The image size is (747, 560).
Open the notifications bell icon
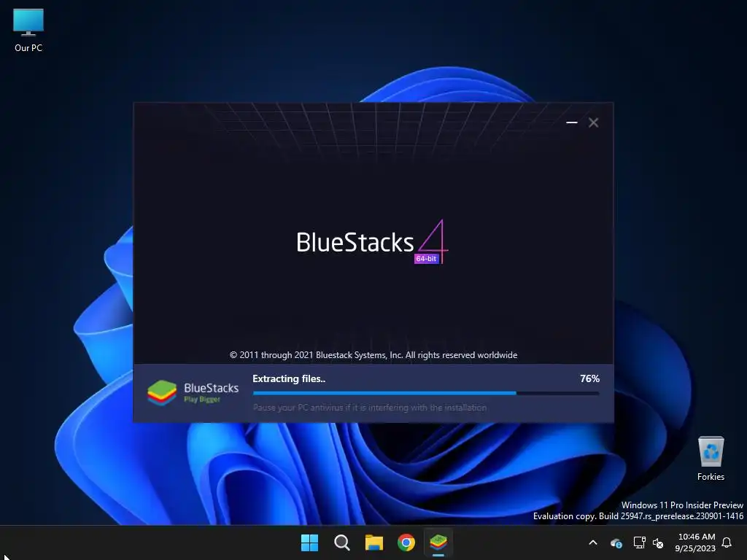point(727,542)
